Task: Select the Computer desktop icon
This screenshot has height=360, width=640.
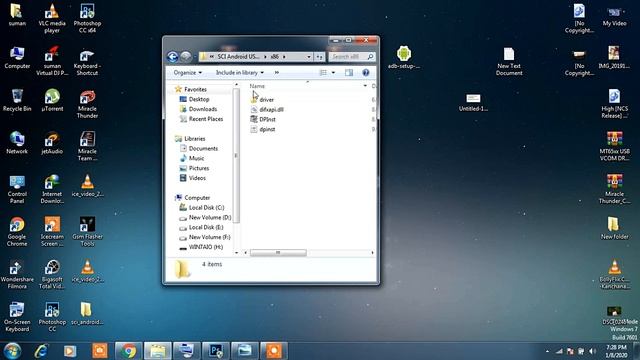Action: pos(17,58)
